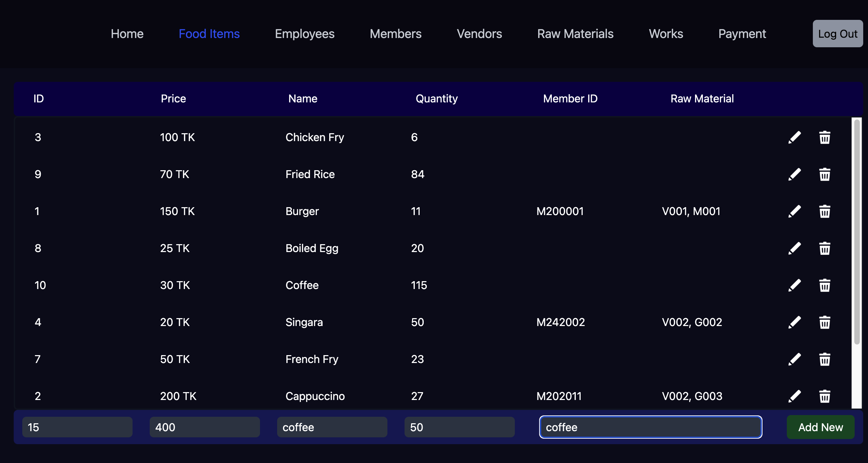Focus the name input under Name column
The width and height of the screenshot is (868, 463).
332,427
